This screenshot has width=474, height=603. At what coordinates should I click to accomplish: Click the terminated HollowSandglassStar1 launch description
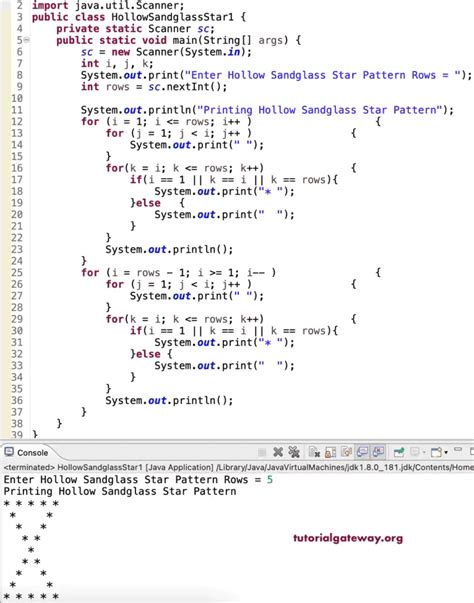click(x=238, y=467)
